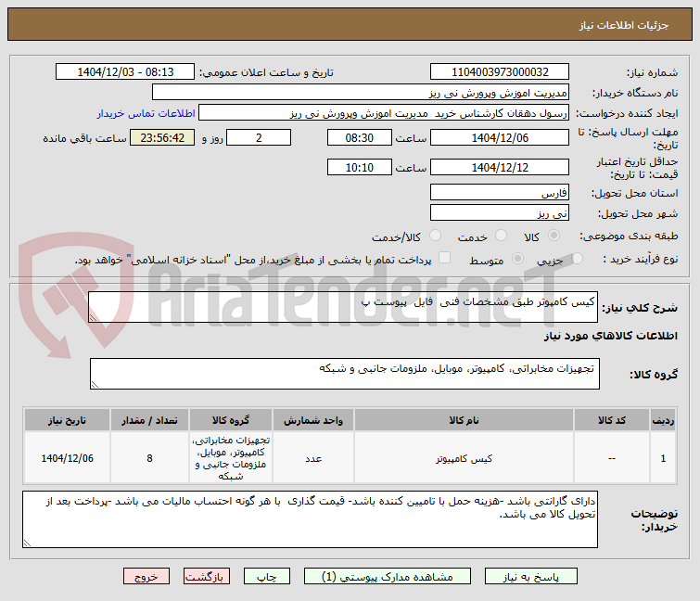This screenshot has height=601, width=700.
Task: Open اطلاعات تماس خریدار link
Action: point(146,113)
